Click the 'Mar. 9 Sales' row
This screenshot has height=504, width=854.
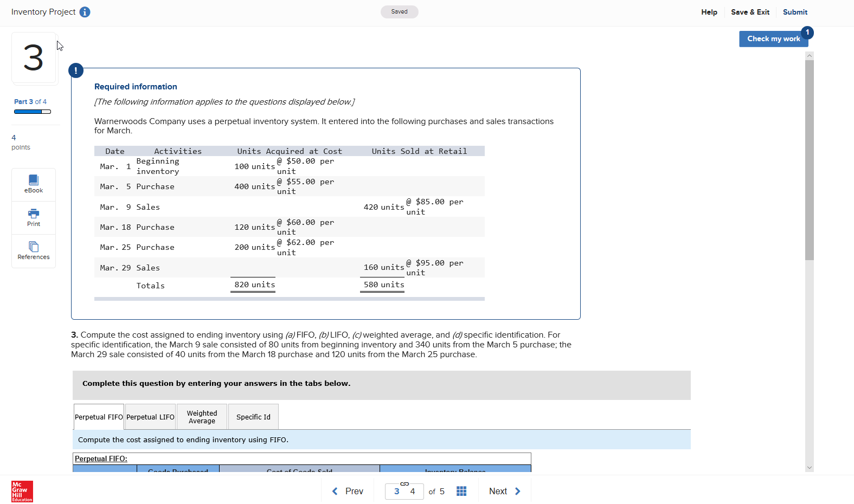[290, 206]
